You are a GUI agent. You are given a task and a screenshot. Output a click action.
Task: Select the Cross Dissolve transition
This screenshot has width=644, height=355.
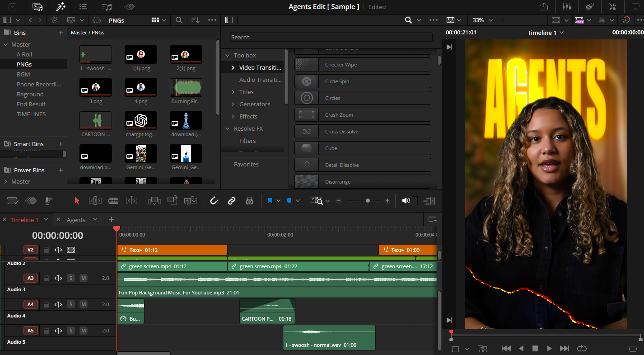tap(363, 132)
